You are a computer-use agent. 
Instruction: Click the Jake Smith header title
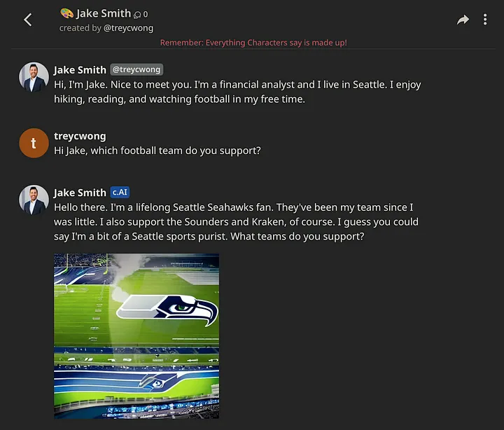click(104, 13)
